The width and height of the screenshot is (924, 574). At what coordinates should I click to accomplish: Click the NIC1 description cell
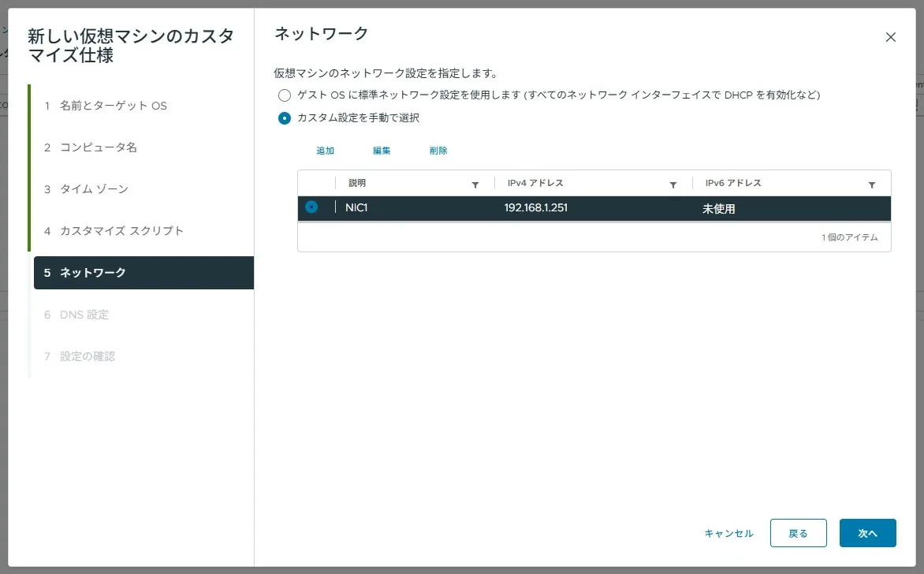[356, 207]
